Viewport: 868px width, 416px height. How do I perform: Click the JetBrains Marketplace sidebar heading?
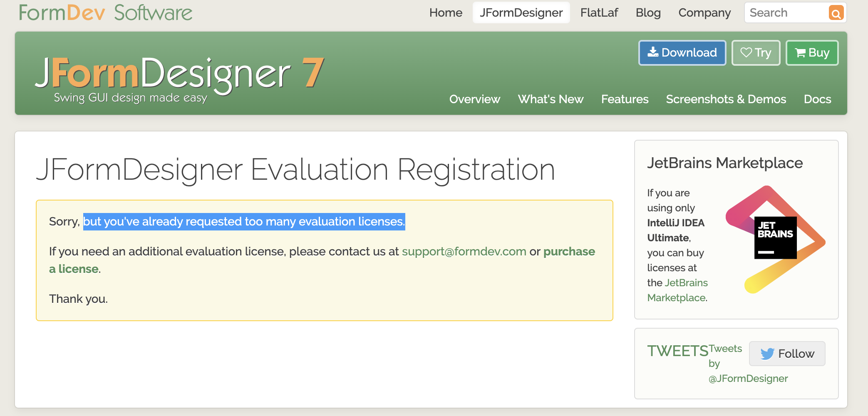[x=725, y=163]
